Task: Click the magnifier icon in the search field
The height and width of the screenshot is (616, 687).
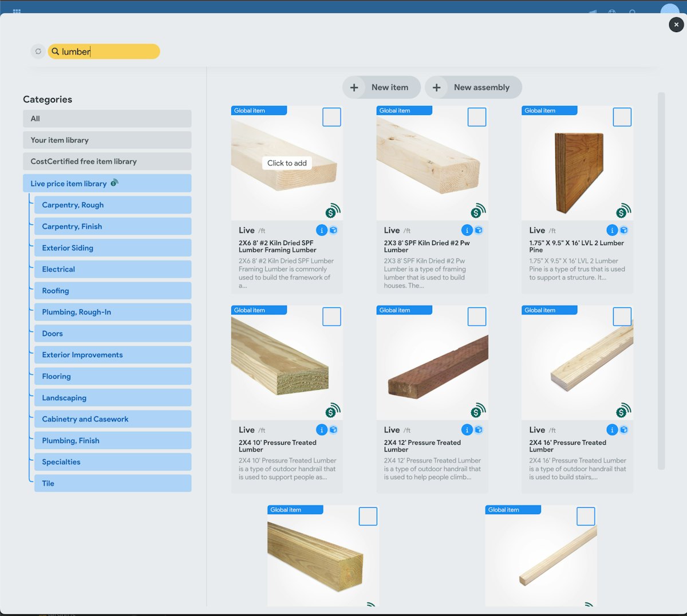Action: (55, 51)
